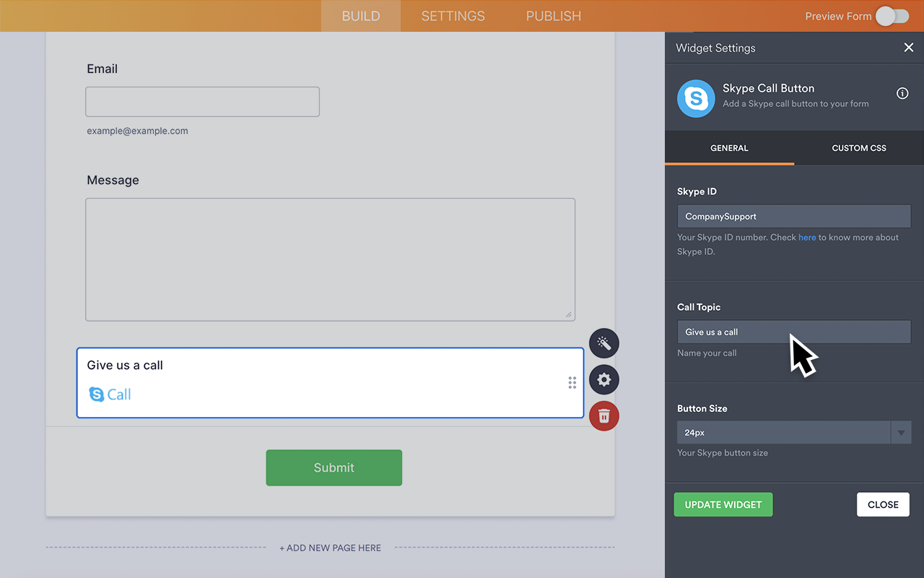Click ADD NEW PAGE HERE
The height and width of the screenshot is (578, 924).
pos(330,548)
